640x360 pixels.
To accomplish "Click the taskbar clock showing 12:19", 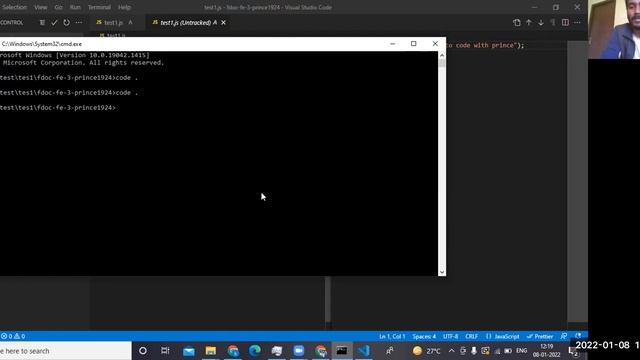I will (547, 351).
